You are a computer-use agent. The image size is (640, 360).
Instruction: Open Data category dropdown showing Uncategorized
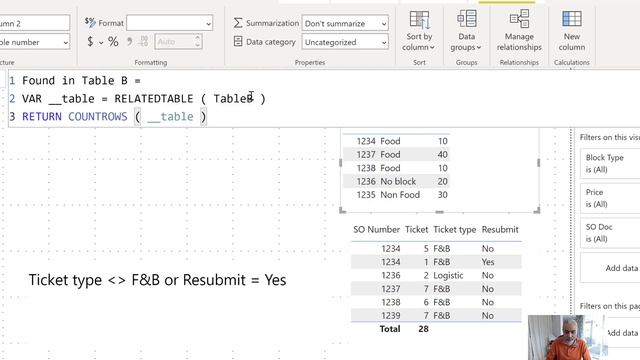(x=345, y=42)
